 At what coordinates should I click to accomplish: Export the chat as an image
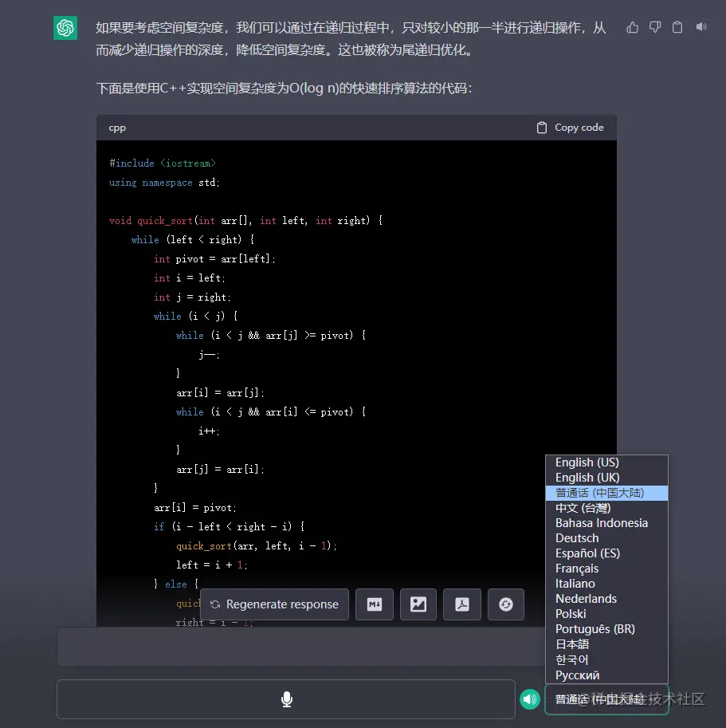point(418,604)
